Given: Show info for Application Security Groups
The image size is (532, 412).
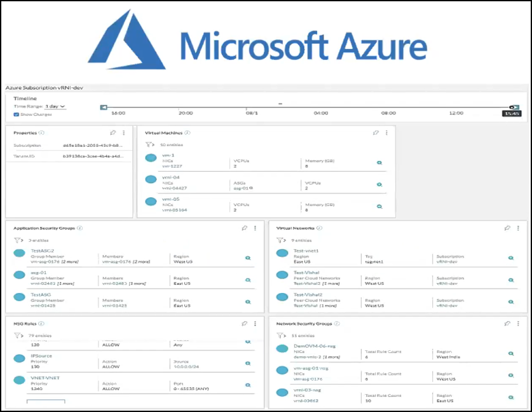Looking at the screenshot, I should tap(79, 228).
